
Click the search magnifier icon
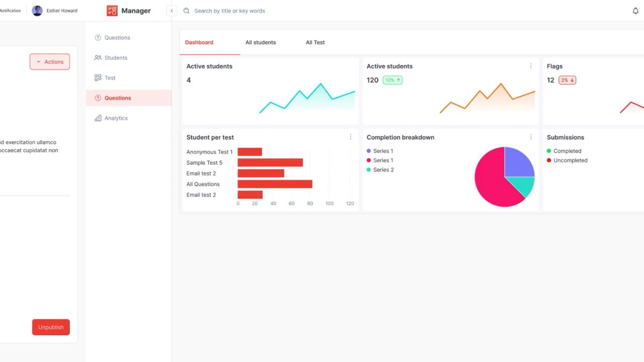pos(187,11)
